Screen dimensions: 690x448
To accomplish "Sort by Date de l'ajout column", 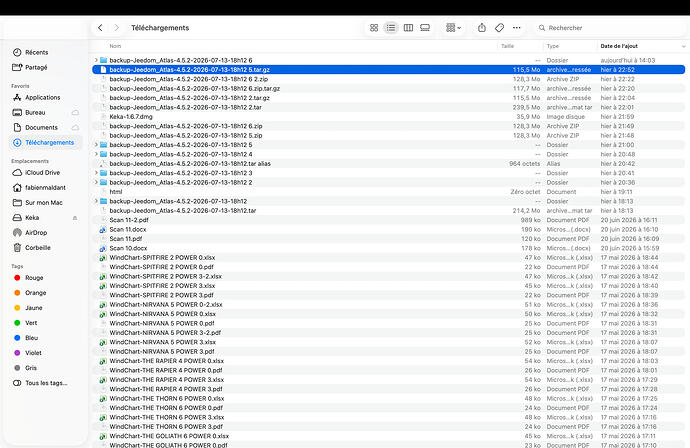I will (x=619, y=46).
